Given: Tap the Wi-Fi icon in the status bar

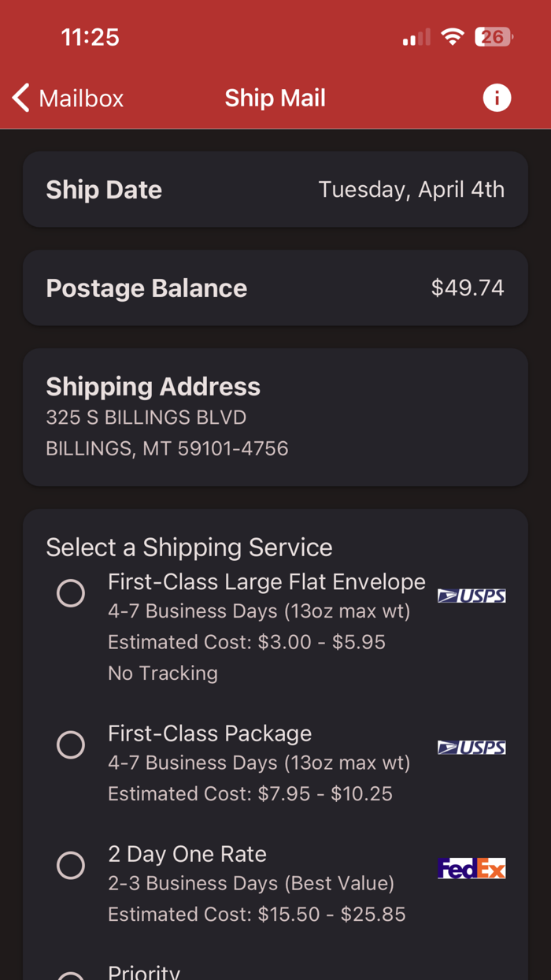Looking at the screenshot, I should [453, 36].
